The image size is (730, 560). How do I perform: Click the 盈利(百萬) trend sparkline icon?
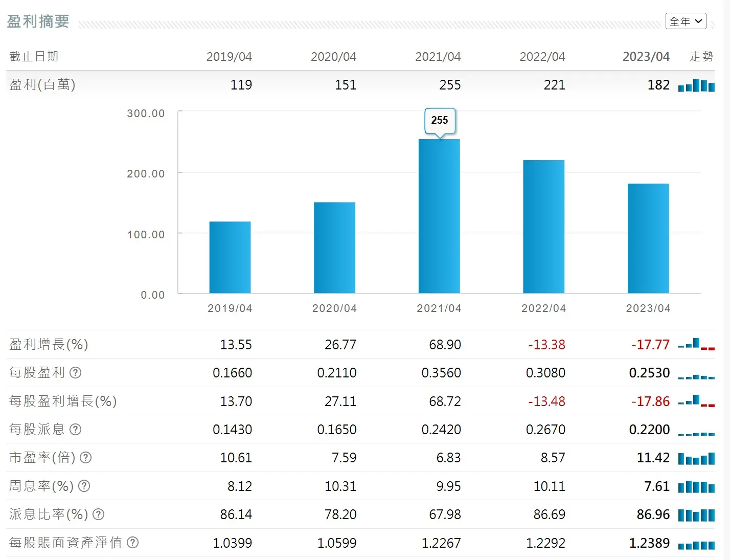pyautogui.click(x=696, y=85)
